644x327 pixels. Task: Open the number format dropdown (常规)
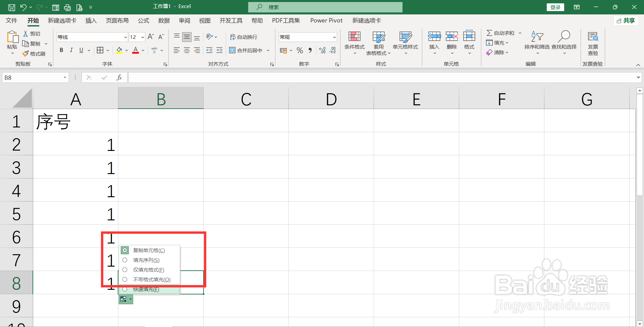click(x=334, y=37)
